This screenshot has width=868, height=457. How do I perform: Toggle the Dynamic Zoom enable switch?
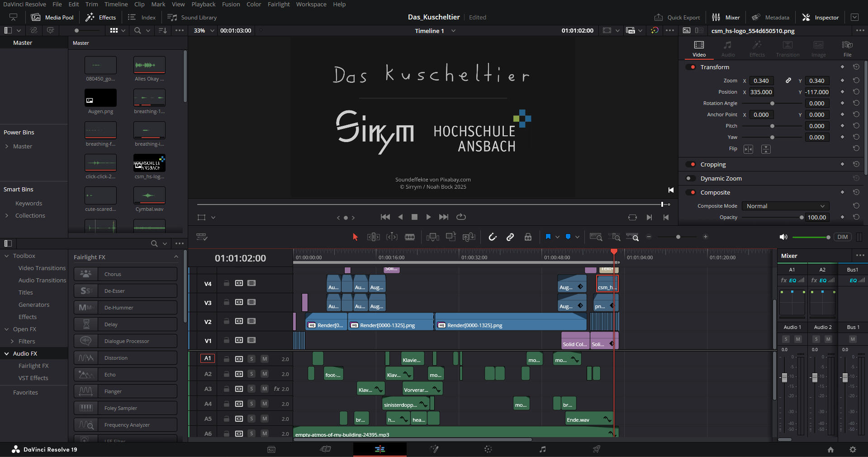coord(691,179)
